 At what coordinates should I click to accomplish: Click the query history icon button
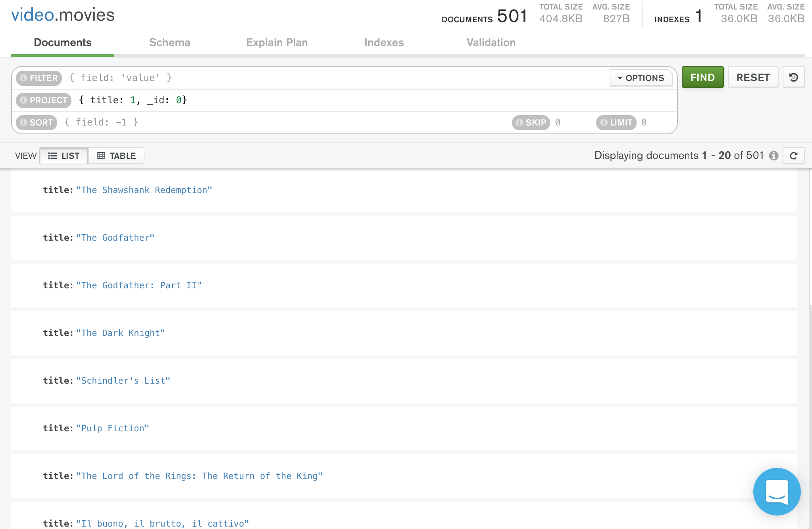point(793,77)
